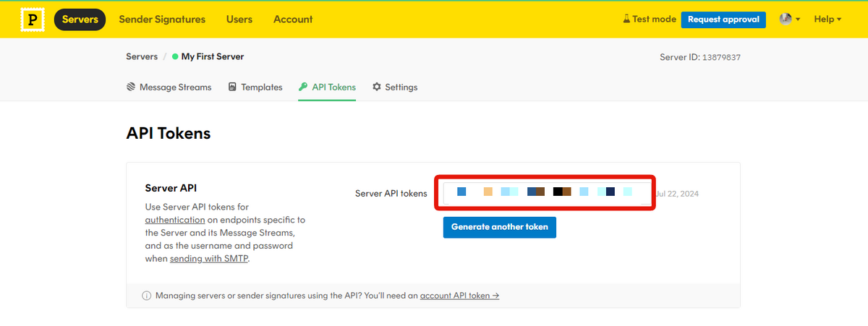
Task: Click the API Tokens key icon
Action: click(x=303, y=87)
